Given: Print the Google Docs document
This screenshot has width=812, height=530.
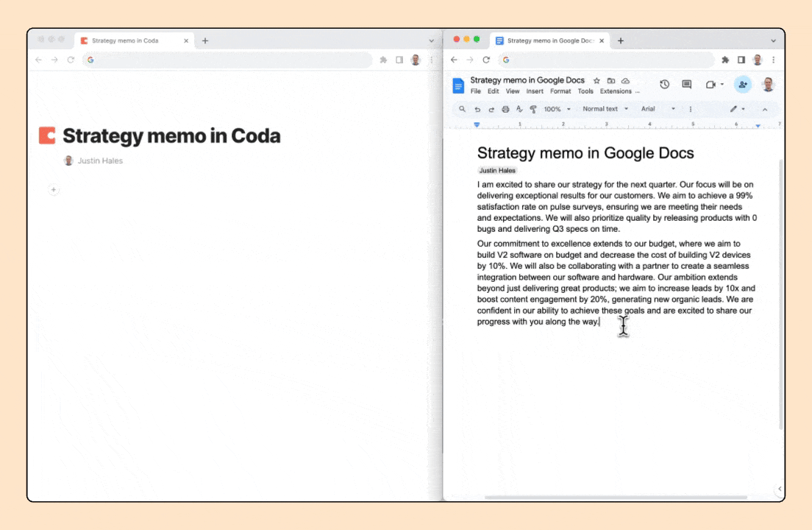Looking at the screenshot, I should (505, 110).
